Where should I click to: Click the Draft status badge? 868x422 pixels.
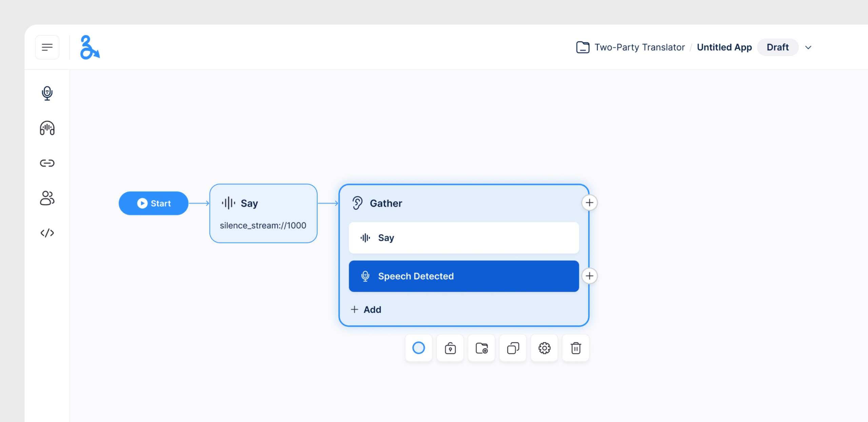(x=777, y=47)
